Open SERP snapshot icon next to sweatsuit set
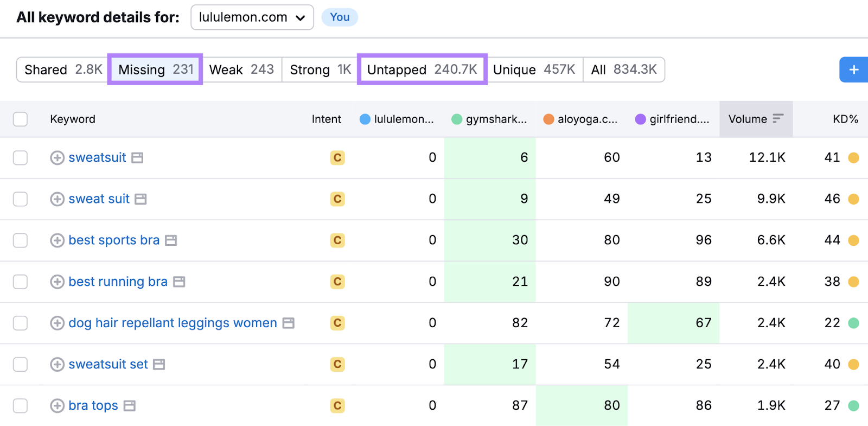 159,365
